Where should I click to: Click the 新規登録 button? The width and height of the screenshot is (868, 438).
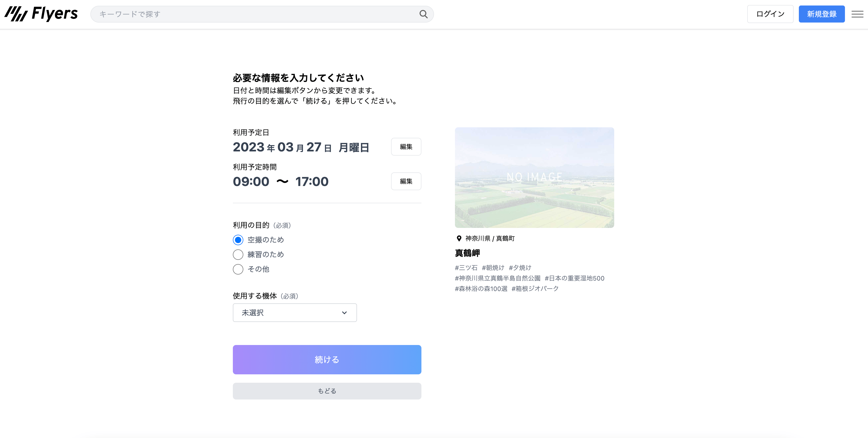point(821,14)
